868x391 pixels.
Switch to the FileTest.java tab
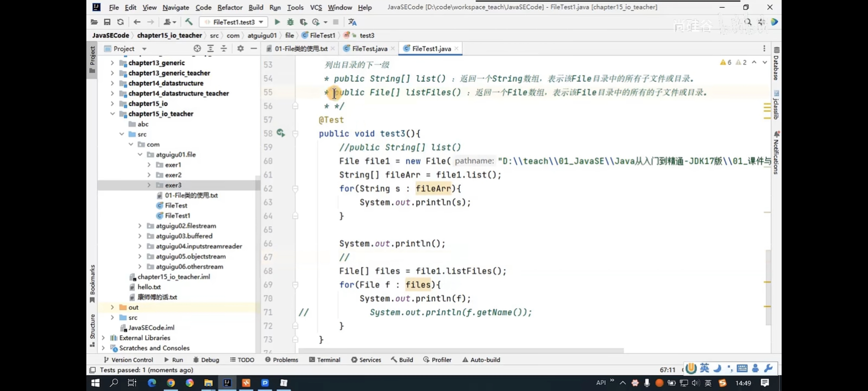(369, 49)
